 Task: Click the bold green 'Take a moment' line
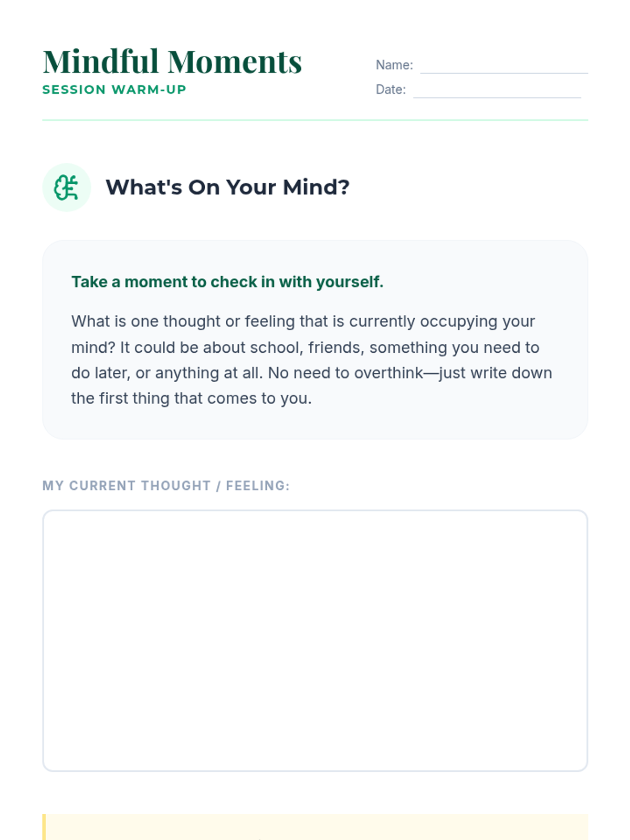(227, 282)
